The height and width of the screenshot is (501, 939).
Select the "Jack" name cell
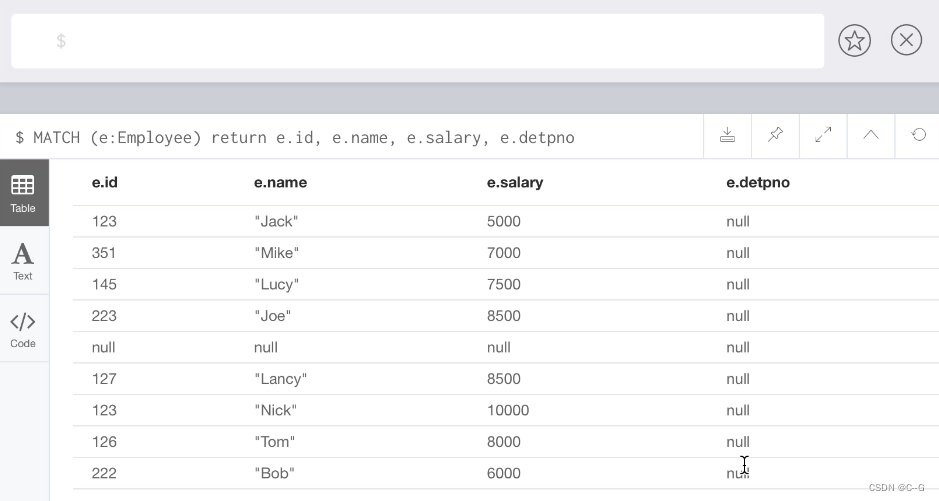(276, 221)
